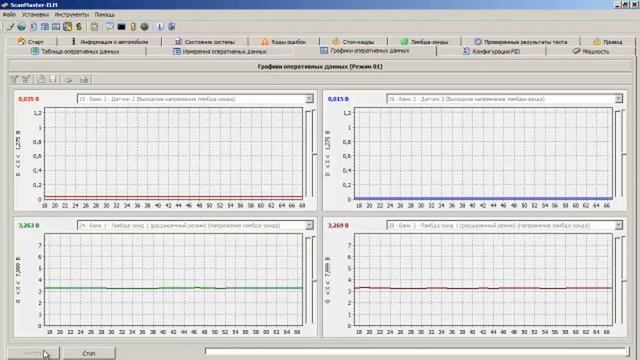Open the sensor dropdown beside 3,269 В
640x360 pixels.
pos(618,225)
